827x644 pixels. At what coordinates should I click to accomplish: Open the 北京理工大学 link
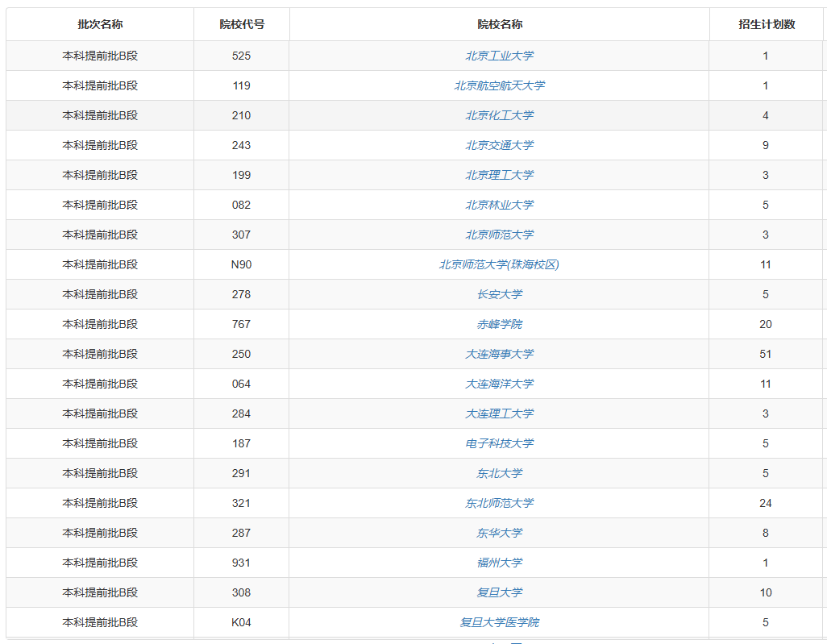coord(500,175)
